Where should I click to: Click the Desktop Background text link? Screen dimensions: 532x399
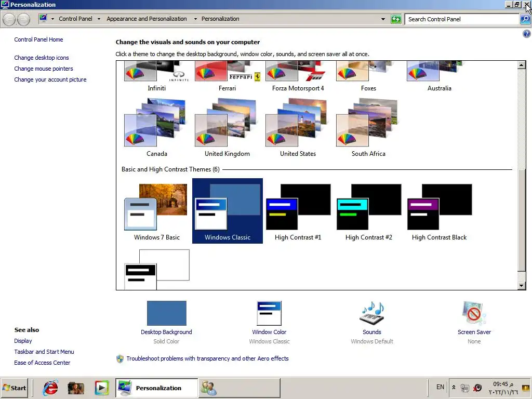pyautogui.click(x=166, y=332)
